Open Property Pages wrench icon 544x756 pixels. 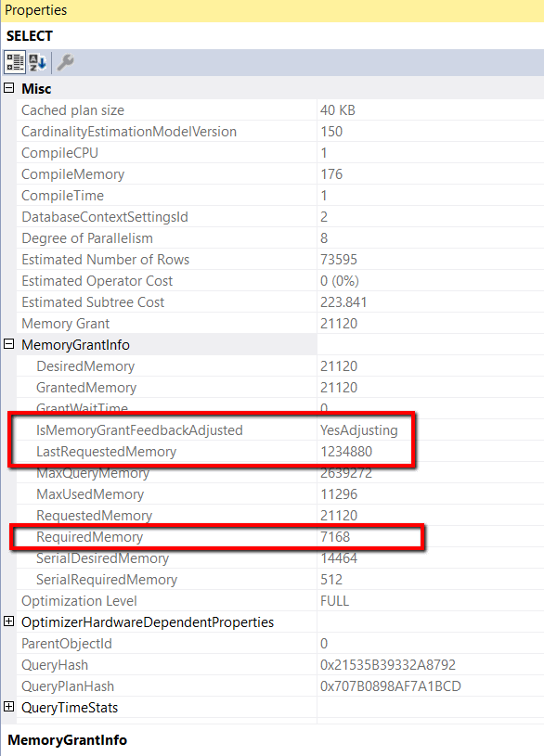pyautogui.click(x=65, y=63)
